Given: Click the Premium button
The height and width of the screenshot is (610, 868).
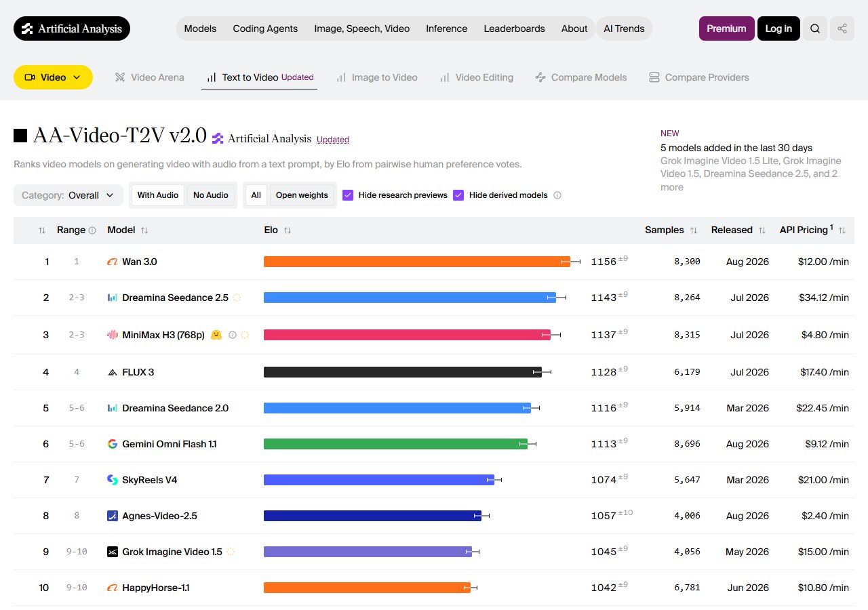Looking at the screenshot, I should (726, 28).
